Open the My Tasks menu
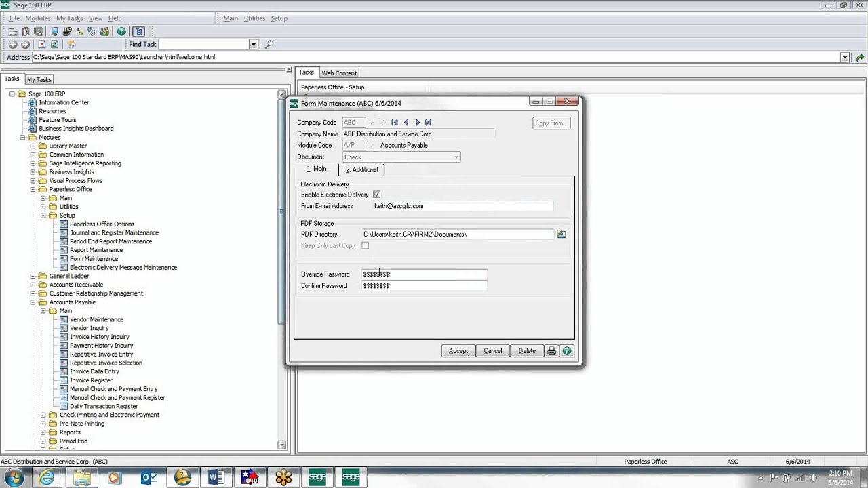 pyautogui.click(x=69, y=18)
